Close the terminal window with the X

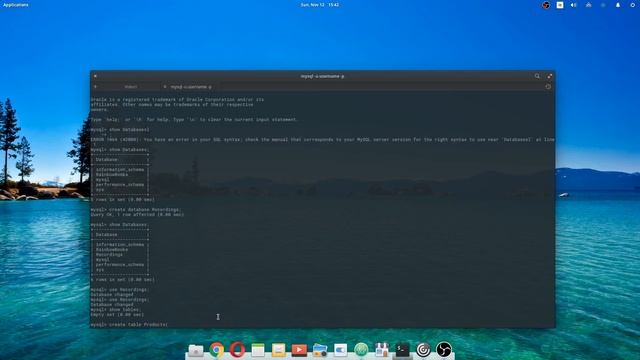(95, 76)
